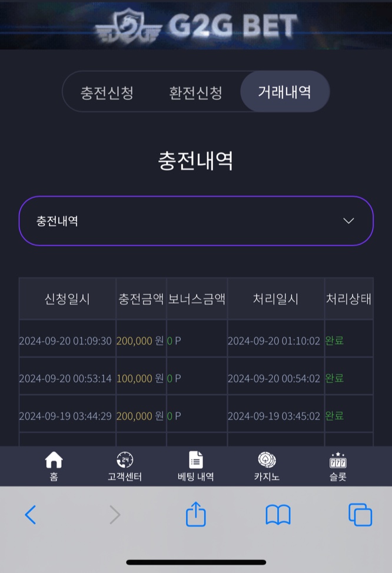This screenshot has width=392, height=573.
Task: Open Safari bookmarks book icon
Action: point(278,515)
